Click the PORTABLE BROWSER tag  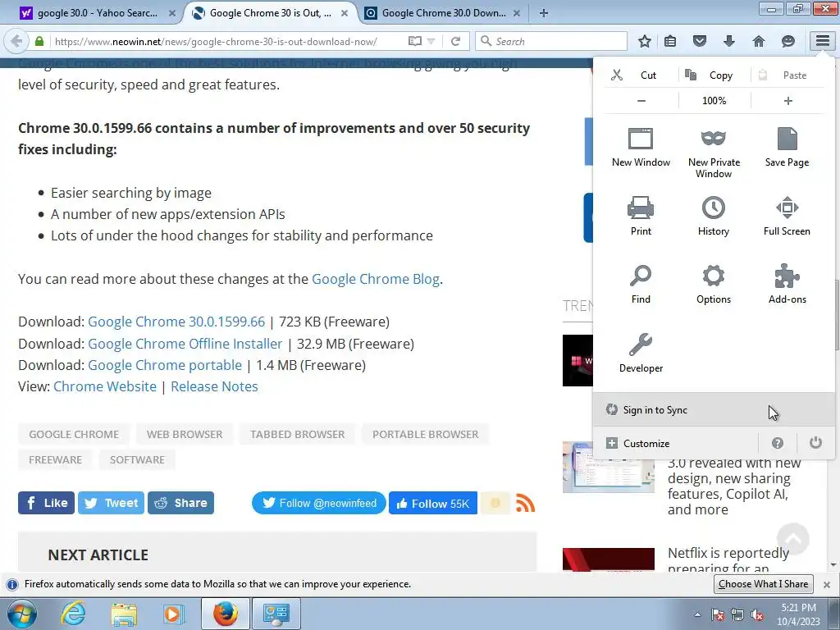click(x=426, y=435)
